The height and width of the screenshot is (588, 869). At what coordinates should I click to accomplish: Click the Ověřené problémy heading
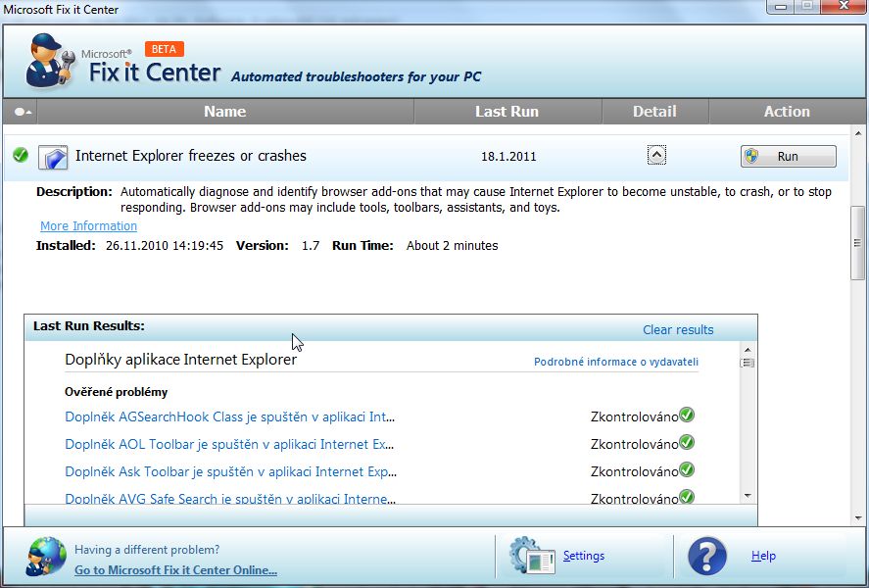coord(116,392)
